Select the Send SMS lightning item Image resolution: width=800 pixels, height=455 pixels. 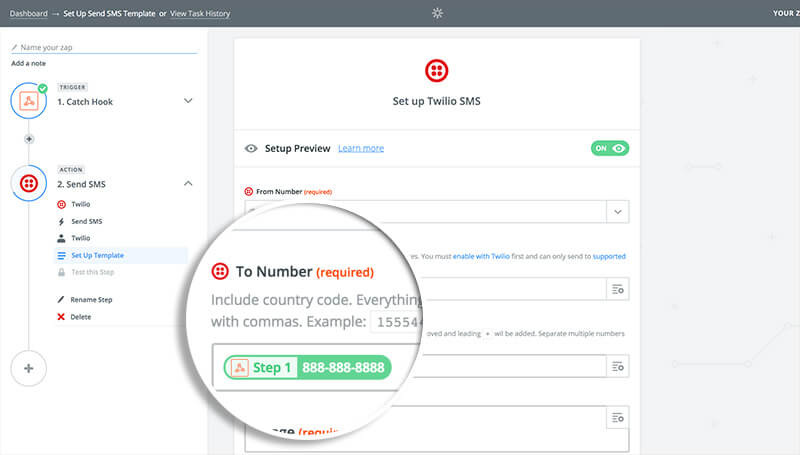pyautogui.click(x=87, y=221)
